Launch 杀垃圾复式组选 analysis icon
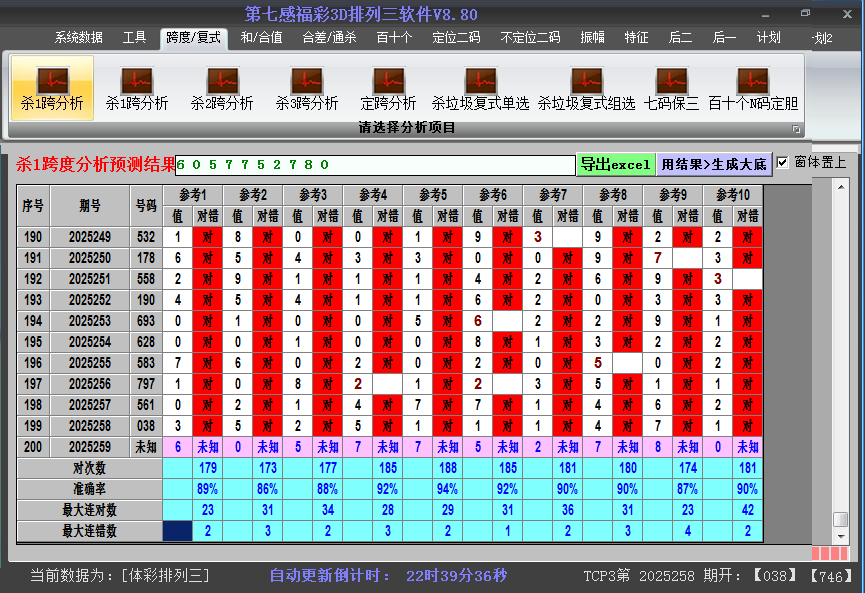This screenshot has width=865, height=593. (586, 88)
